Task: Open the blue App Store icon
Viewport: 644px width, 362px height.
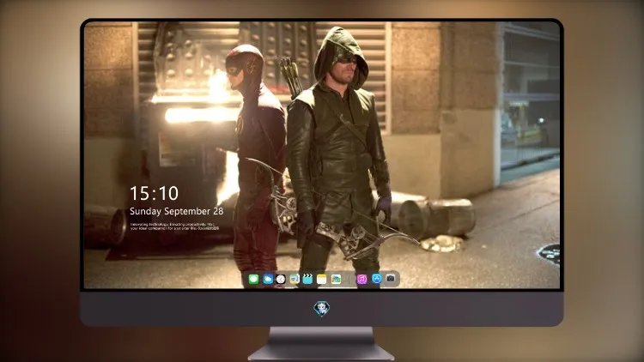Action: [x=377, y=279]
